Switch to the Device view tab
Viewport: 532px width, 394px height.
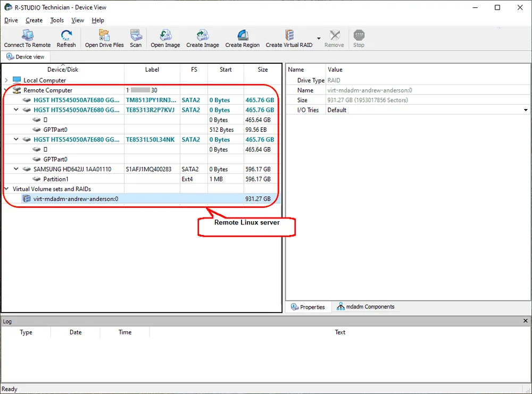point(26,56)
